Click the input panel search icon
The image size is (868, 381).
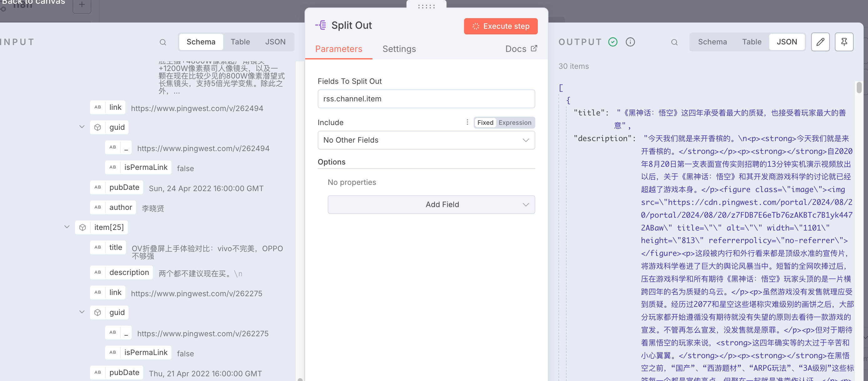163,42
